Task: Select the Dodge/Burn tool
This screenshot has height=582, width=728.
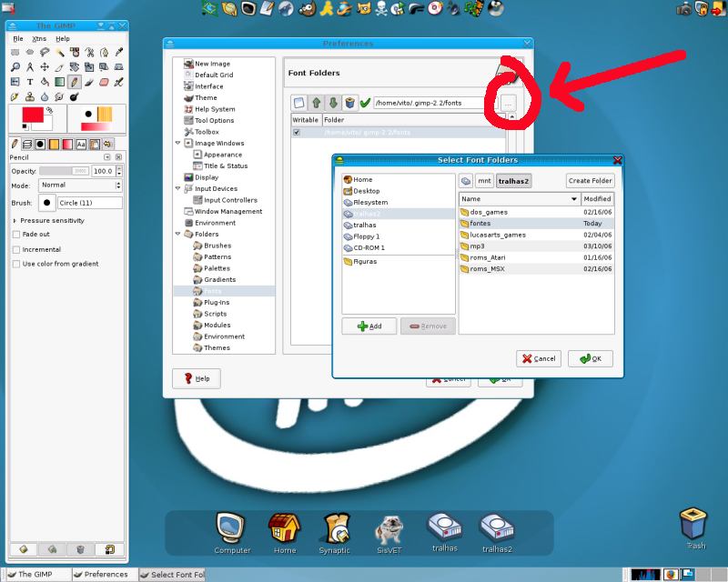Action: coord(75,97)
